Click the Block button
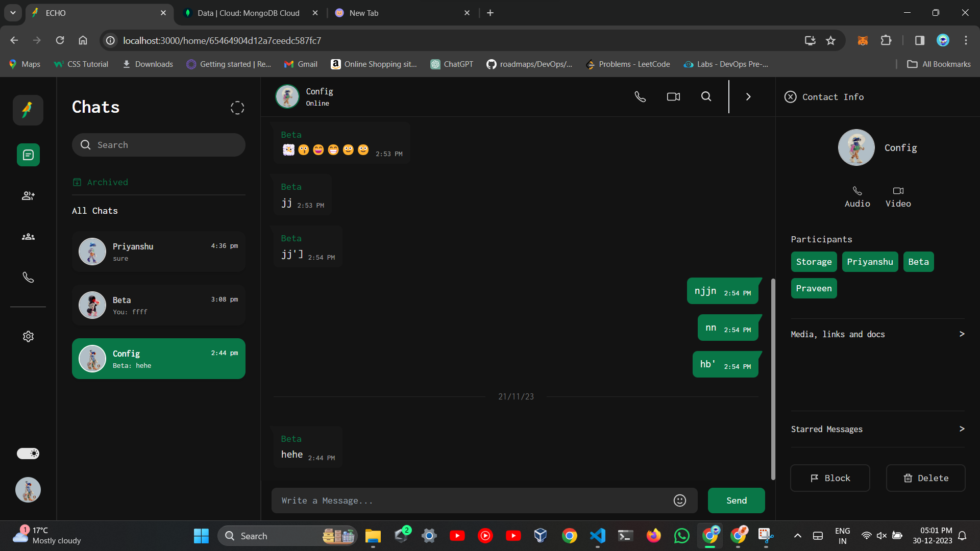This screenshot has width=980, height=551. pyautogui.click(x=830, y=478)
